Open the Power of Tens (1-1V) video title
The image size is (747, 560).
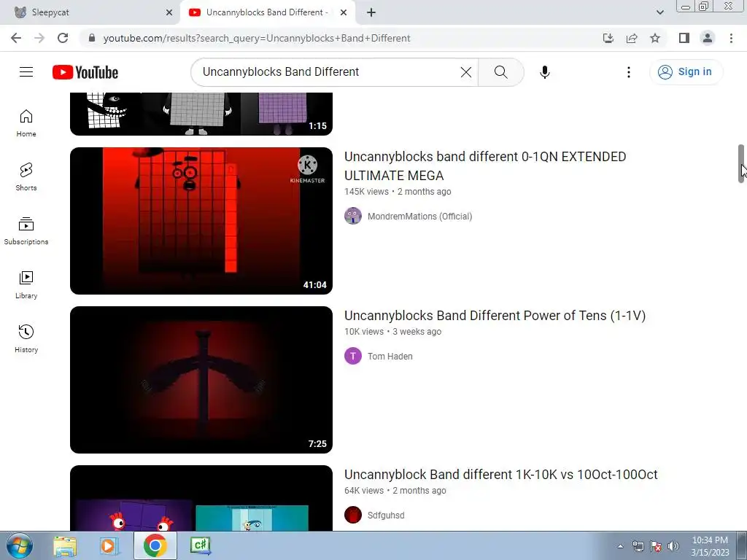pos(495,315)
